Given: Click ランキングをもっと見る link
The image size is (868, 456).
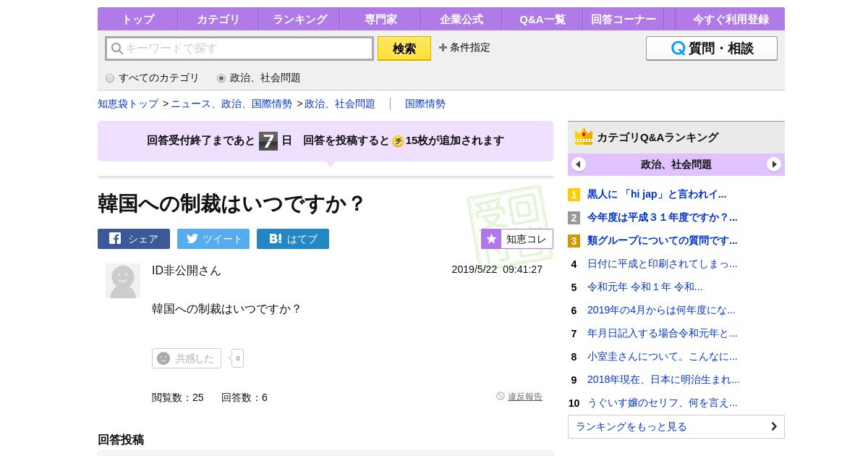Looking at the screenshot, I should coord(676,426).
